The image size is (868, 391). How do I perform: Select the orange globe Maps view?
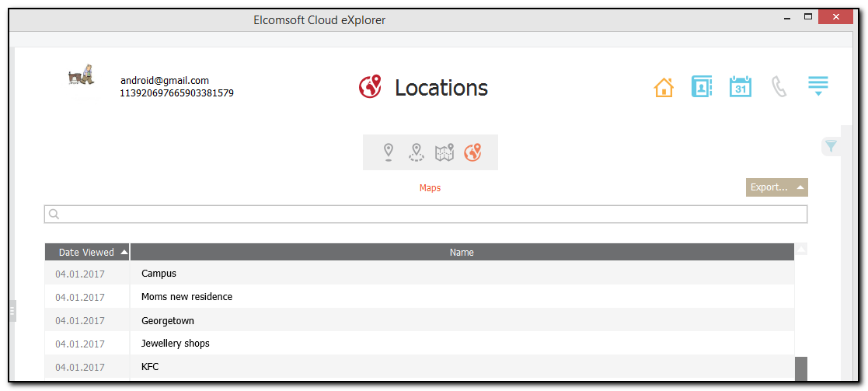[472, 152]
